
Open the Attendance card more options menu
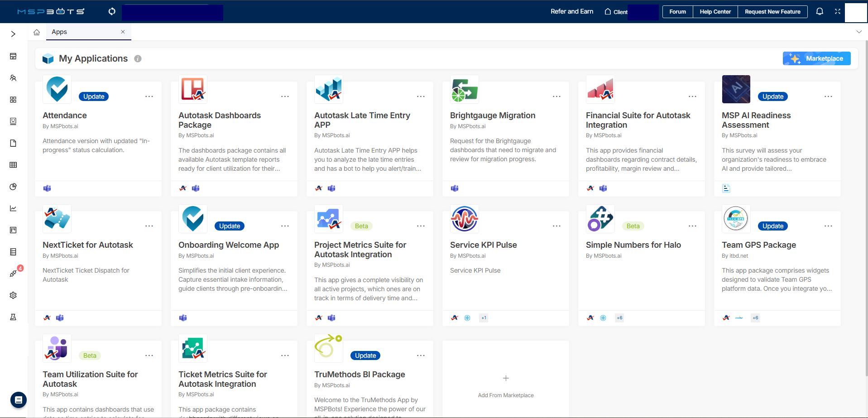pos(149,96)
